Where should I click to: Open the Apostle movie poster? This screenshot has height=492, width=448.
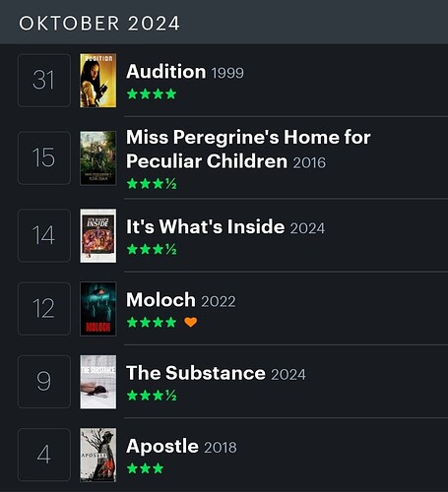(x=98, y=455)
